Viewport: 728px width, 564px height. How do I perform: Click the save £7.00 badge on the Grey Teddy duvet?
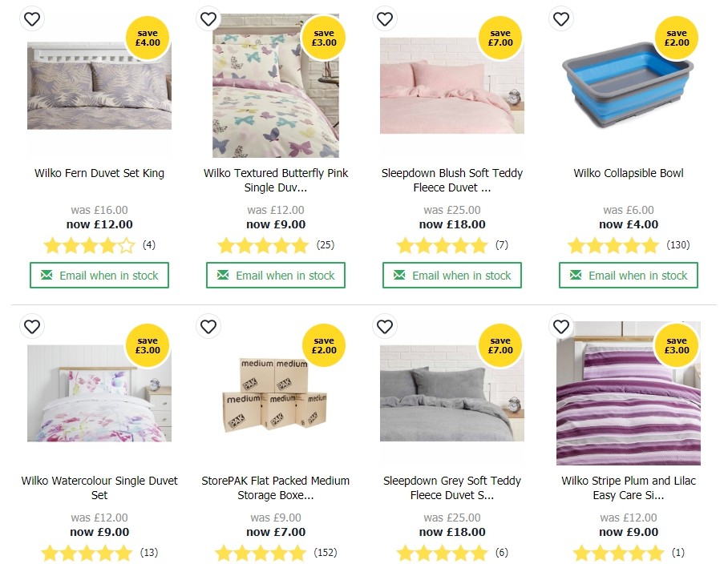[x=500, y=344]
